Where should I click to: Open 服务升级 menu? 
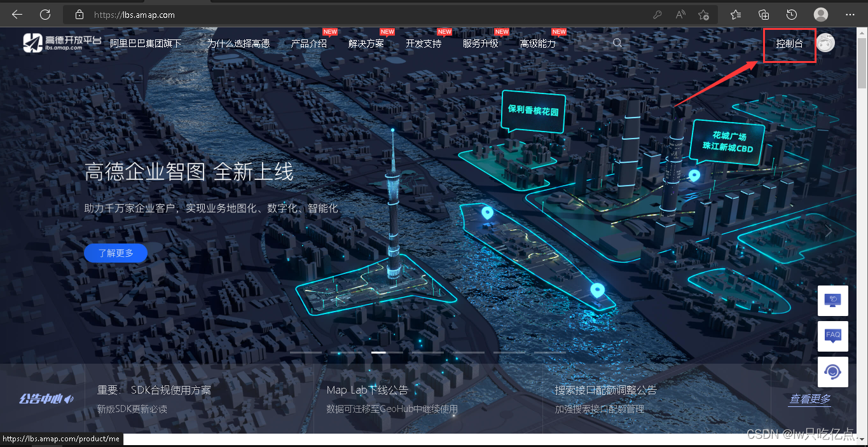tap(481, 44)
